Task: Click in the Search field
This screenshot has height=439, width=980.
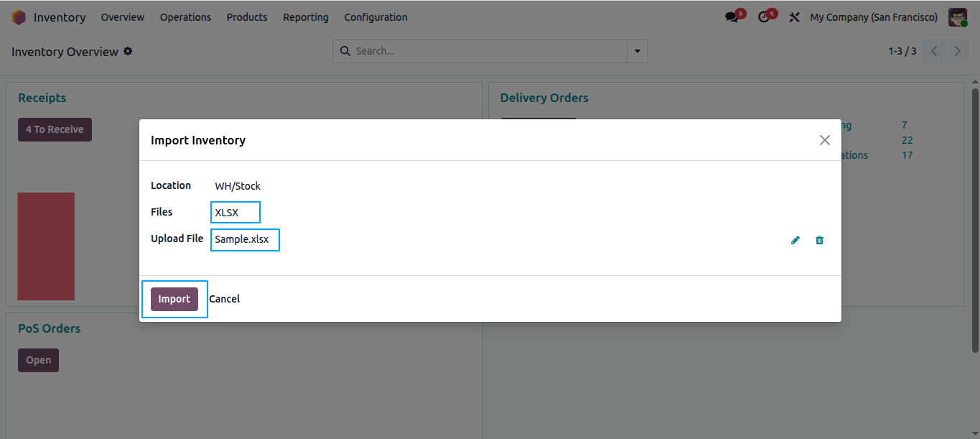Action: pyautogui.click(x=480, y=51)
